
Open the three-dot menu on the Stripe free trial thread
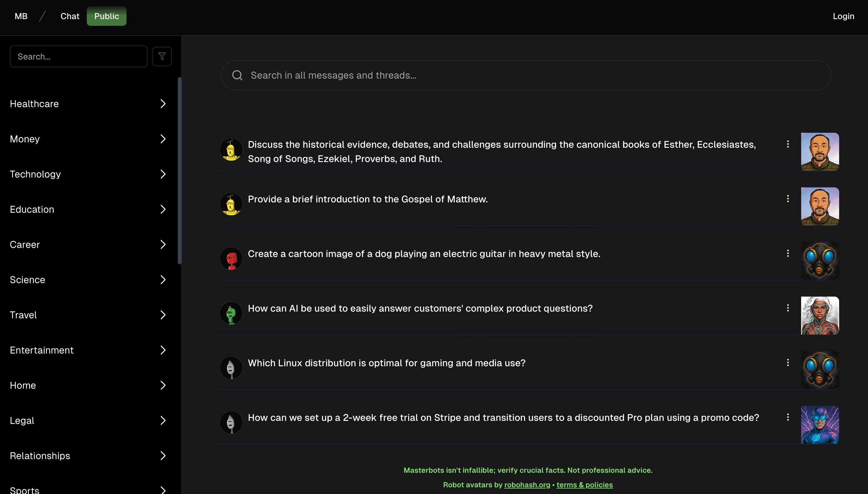pyautogui.click(x=788, y=417)
